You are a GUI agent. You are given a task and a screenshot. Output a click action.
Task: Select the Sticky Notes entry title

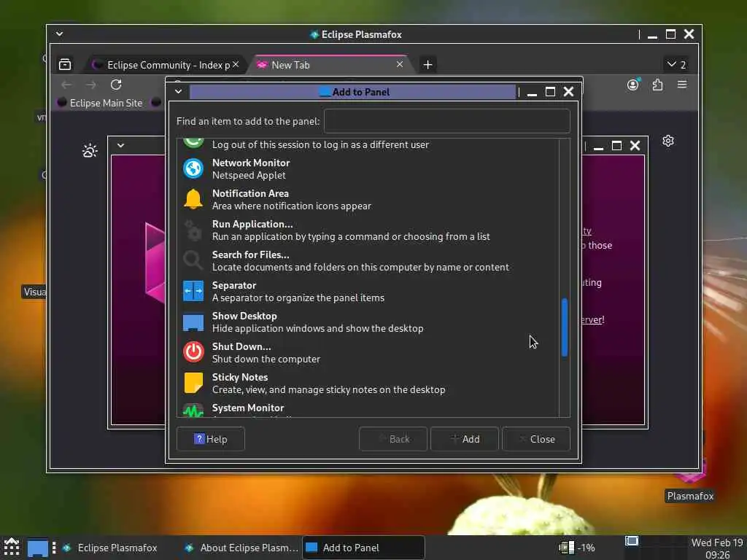pyautogui.click(x=239, y=377)
